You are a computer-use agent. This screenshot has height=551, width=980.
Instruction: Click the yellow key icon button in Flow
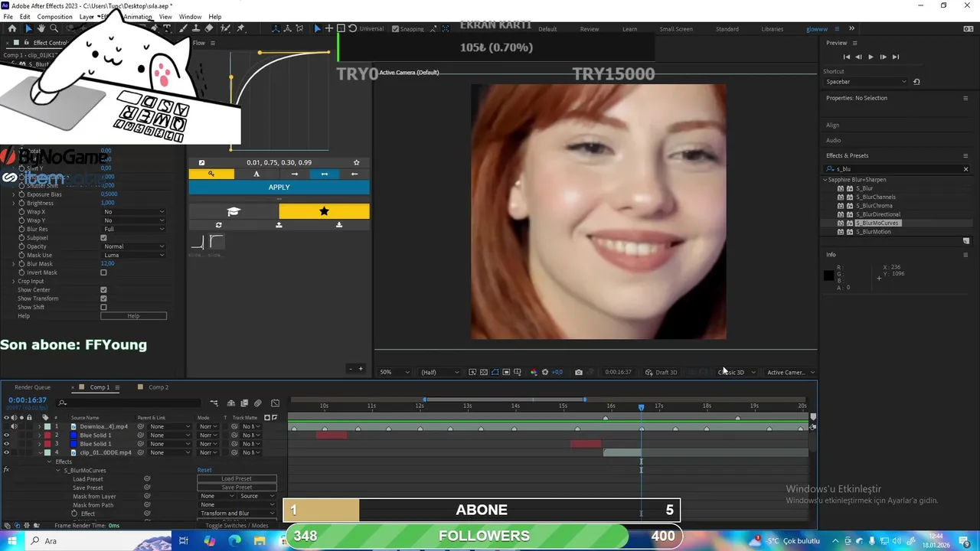click(x=211, y=174)
